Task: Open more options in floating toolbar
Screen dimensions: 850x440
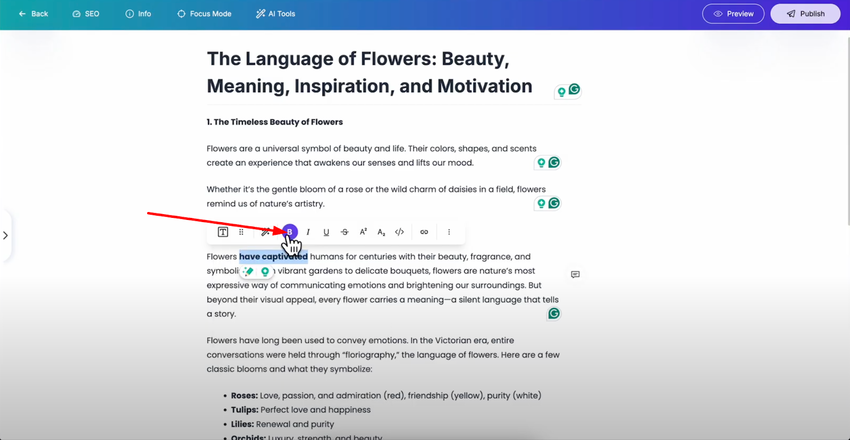Action: pos(449,232)
